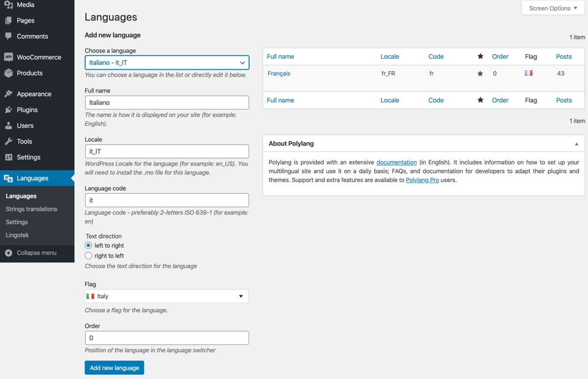Follow the Polylang Pro link
Image resolution: width=588 pixels, height=379 pixels.
(422, 180)
